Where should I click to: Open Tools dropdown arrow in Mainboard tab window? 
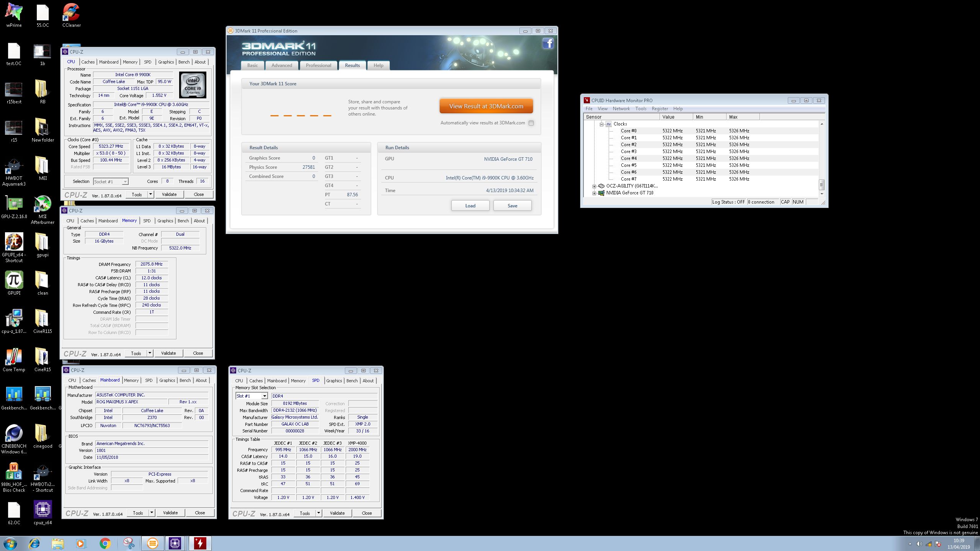[x=152, y=513]
